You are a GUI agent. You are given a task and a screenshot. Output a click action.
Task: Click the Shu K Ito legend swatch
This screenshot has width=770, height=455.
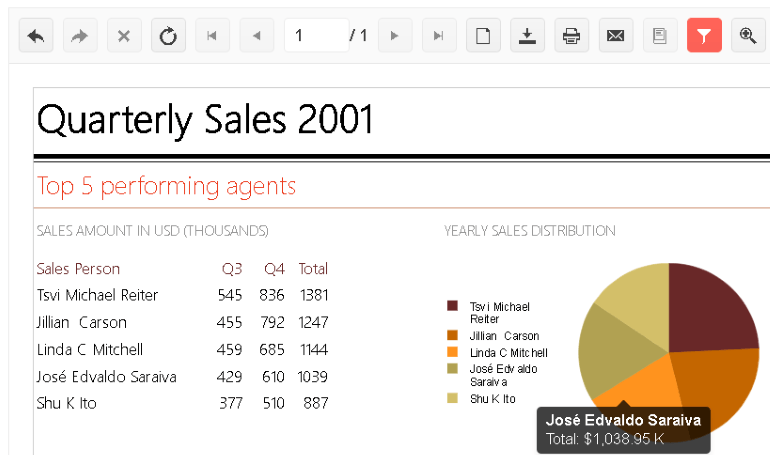click(x=452, y=398)
